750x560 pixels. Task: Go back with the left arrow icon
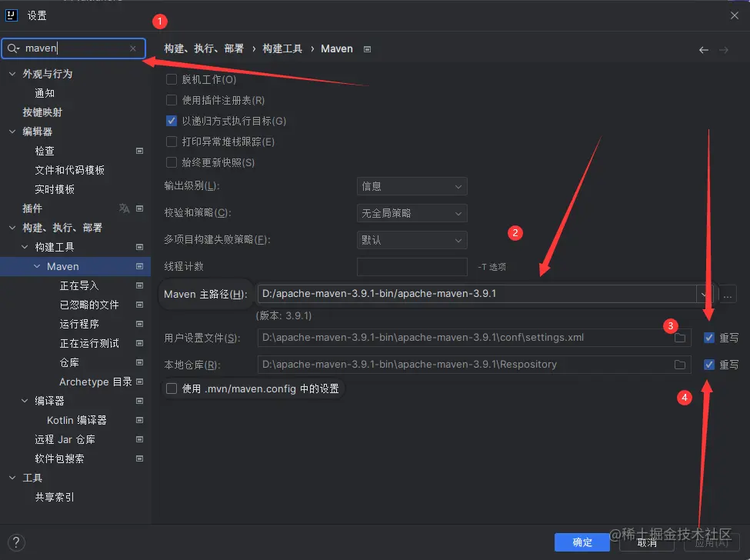pos(704,50)
